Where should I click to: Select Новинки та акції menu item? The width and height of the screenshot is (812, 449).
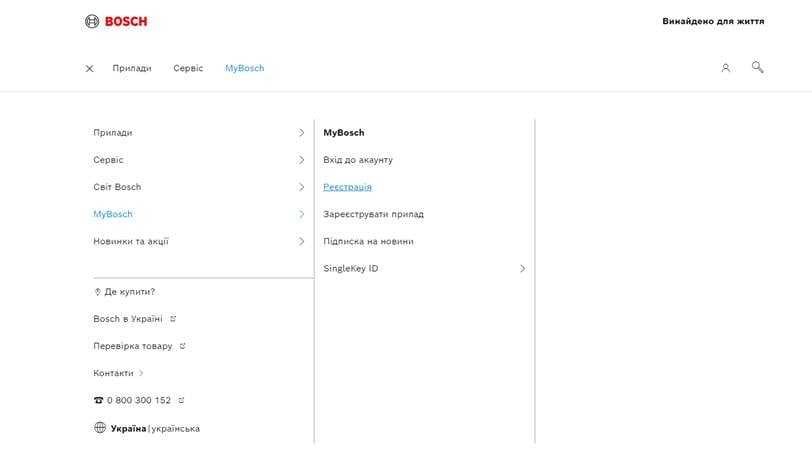131,241
